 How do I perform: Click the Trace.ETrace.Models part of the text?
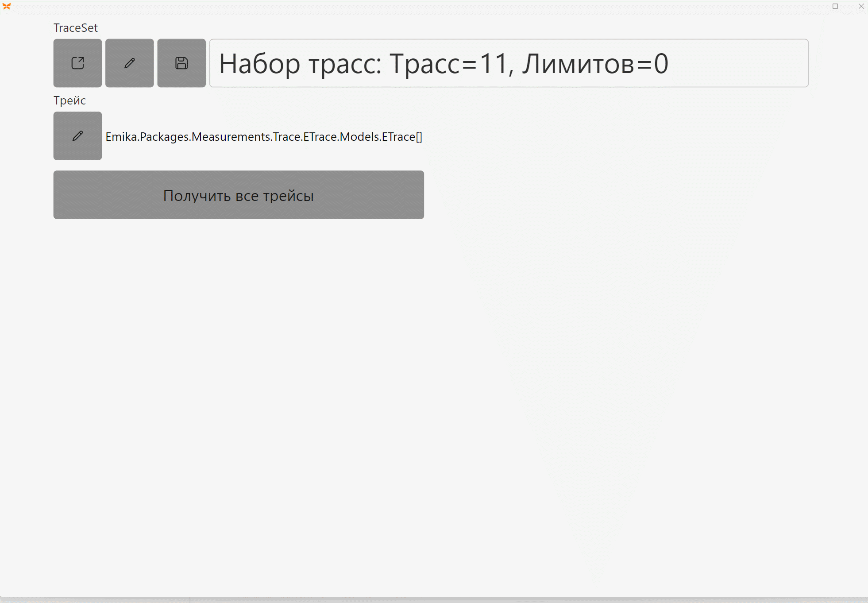[326, 137]
